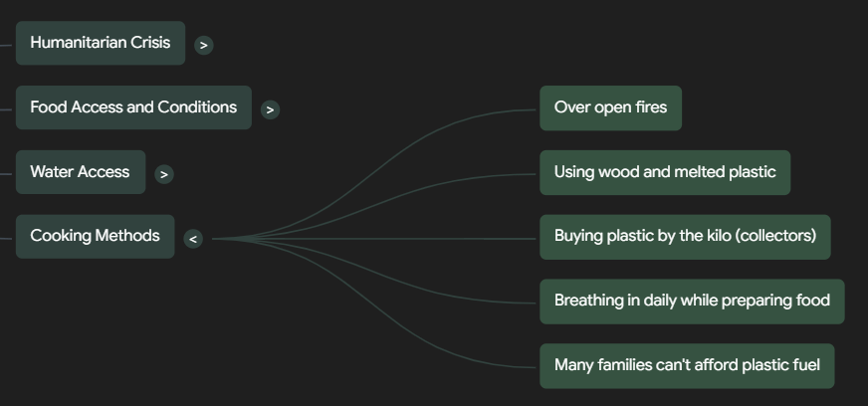868x406 pixels.
Task: Select the Food Access and Conditions node
Action: coord(133,107)
